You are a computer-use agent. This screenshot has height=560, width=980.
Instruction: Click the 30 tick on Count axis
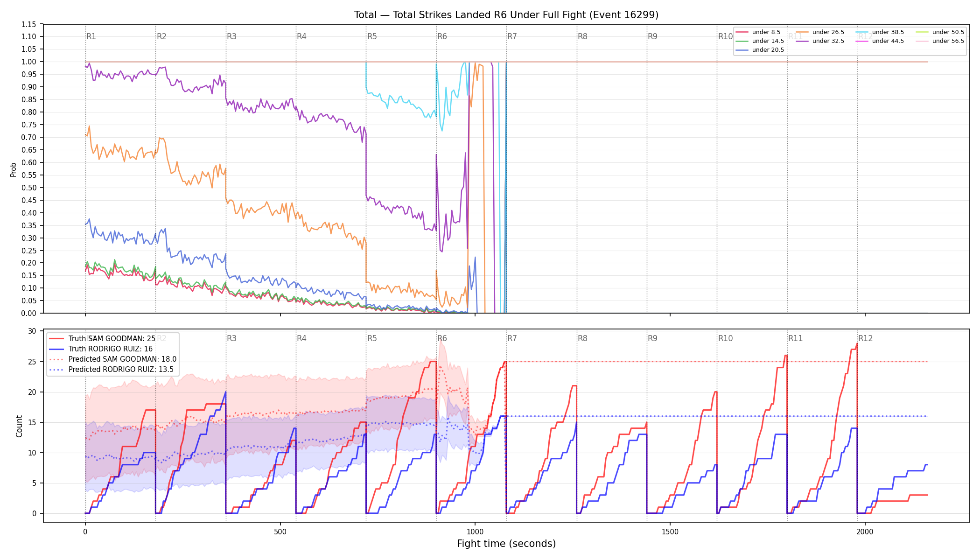pos(32,331)
